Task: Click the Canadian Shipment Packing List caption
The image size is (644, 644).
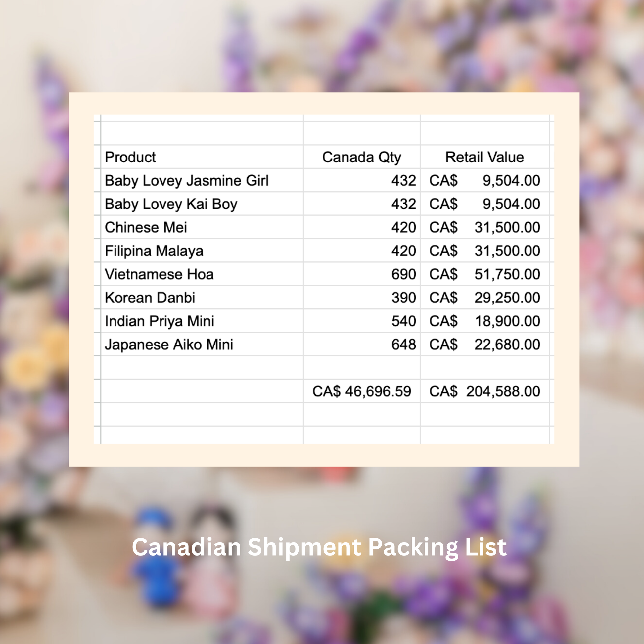Action: [319, 547]
